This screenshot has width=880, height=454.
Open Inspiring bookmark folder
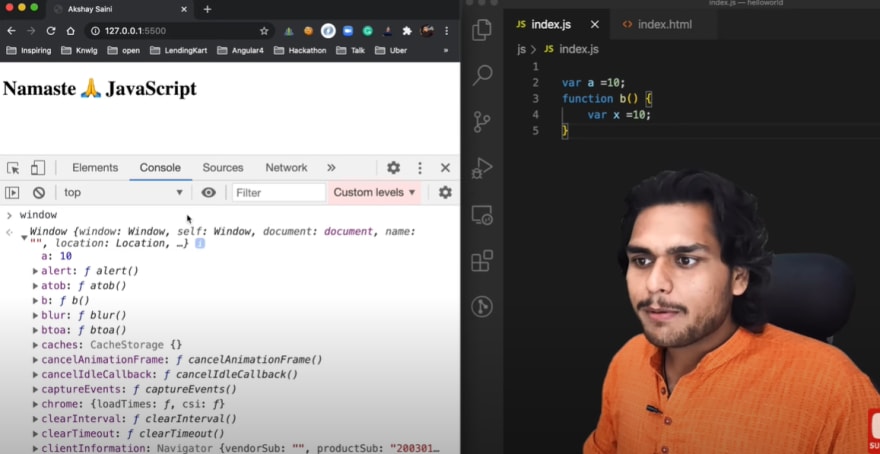(x=29, y=51)
